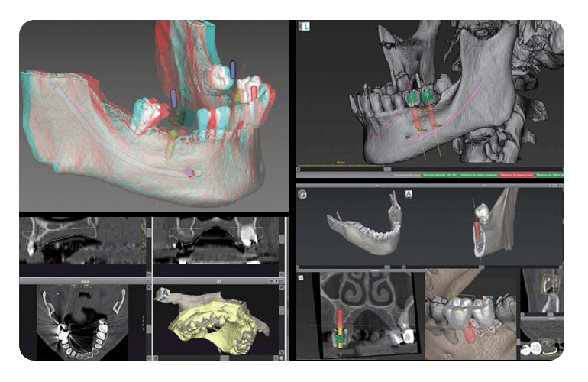The width and height of the screenshot is (588, 382).
Task: Click the horizontal scroll thumb under yellow model
Action: pos(225,358)
